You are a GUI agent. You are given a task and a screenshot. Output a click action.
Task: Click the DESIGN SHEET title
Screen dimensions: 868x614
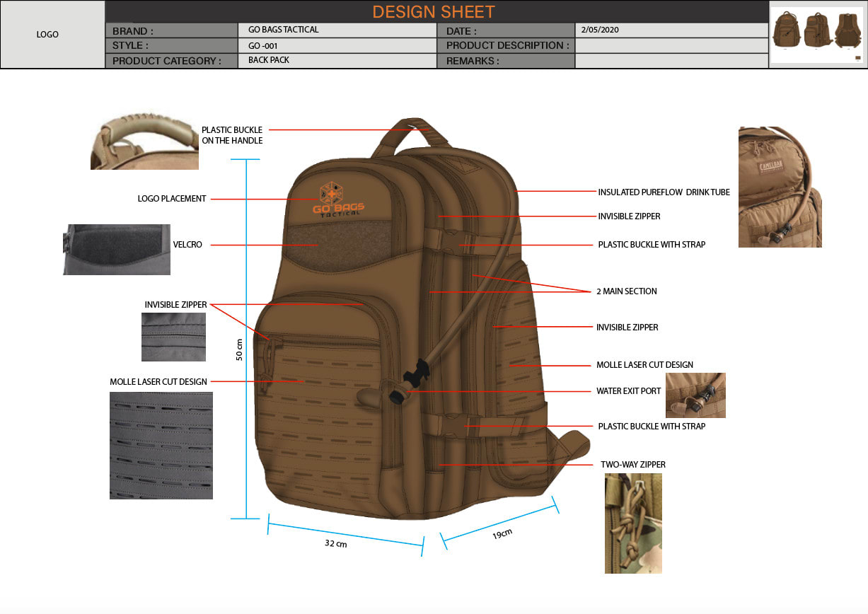[x=434, y=12]
